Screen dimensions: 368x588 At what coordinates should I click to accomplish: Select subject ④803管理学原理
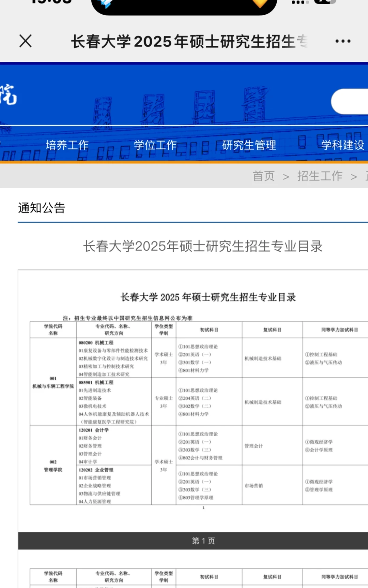196,498
